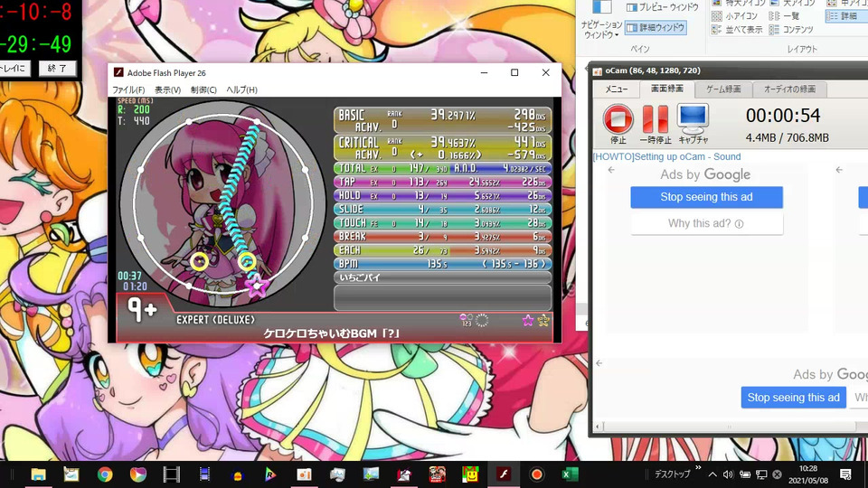Click the red record circle taskbar icon

click(536, 474)
